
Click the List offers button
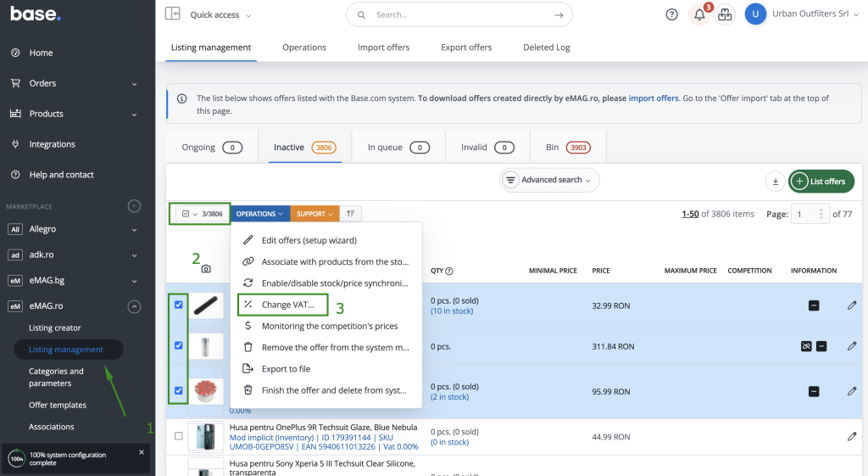821,182
